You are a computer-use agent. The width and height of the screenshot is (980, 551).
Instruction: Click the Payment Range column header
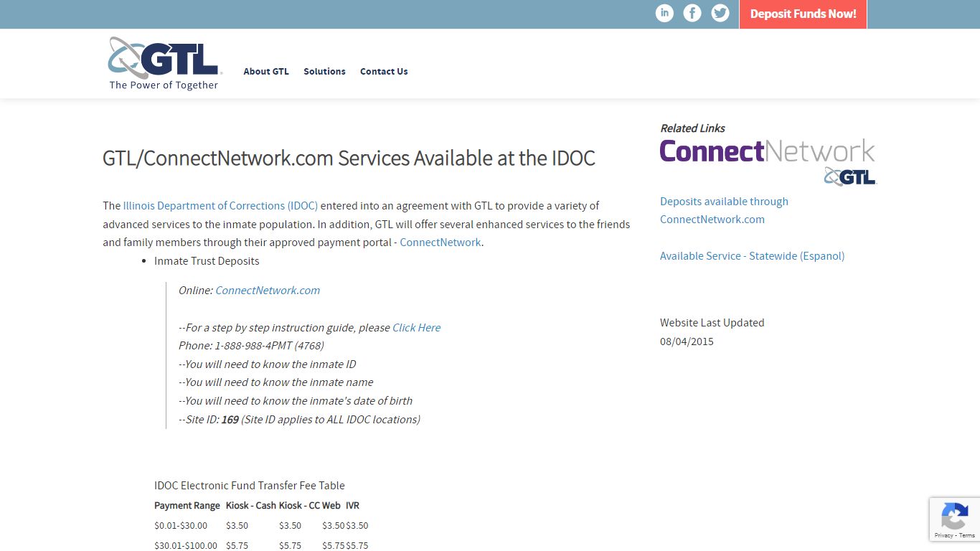pyautogui.click(x=187, y=505)
